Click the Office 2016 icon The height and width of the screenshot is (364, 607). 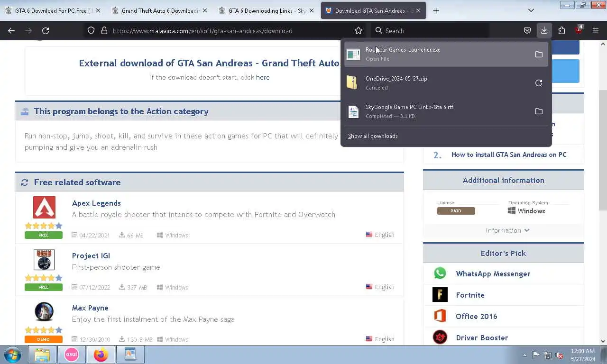[x=440, y=316]
